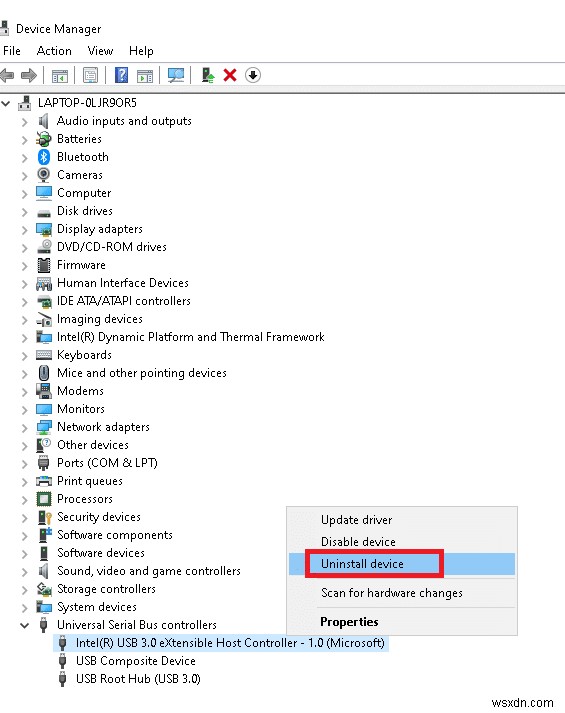Collapse the LAPTOP-0LJR9OR5 root node

6,103
